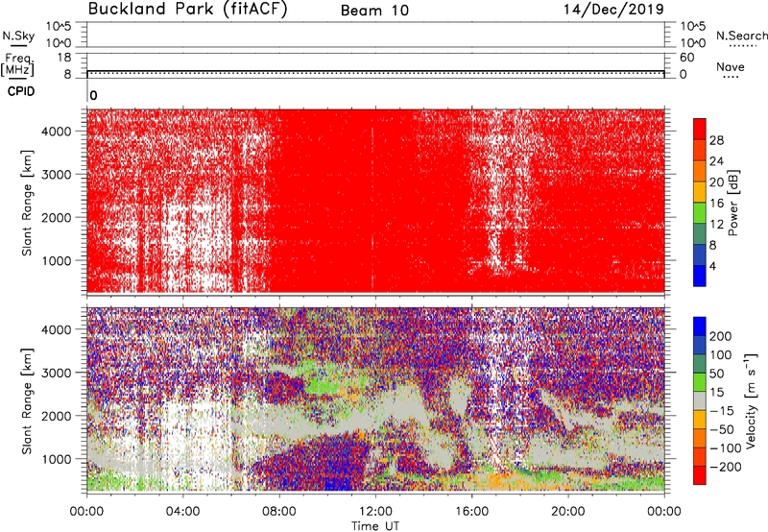
Task: Click the red top segment of power colorbar
Action: tap(700, 129)
